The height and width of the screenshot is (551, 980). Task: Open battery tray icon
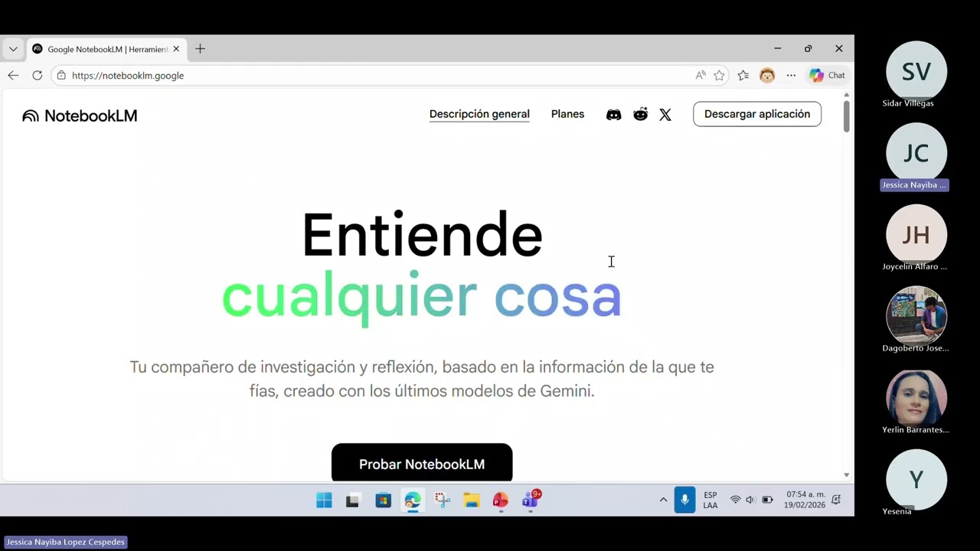click(767, 500)
